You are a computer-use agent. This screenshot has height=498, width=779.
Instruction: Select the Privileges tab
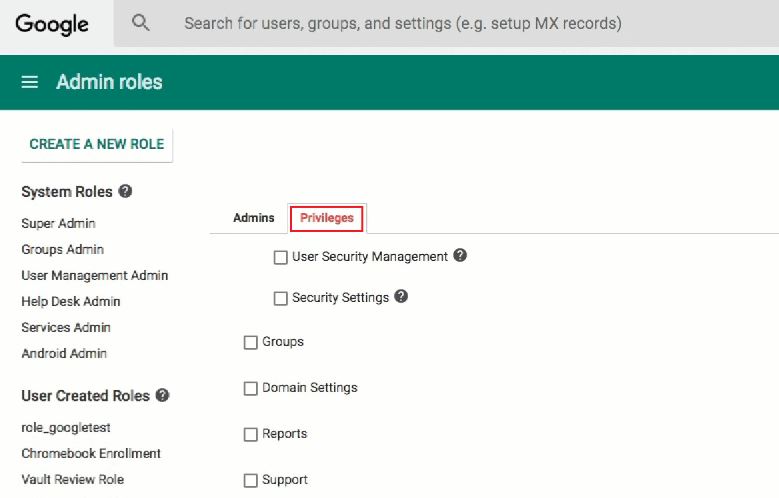pyautogui.click(x=327, y=218)
